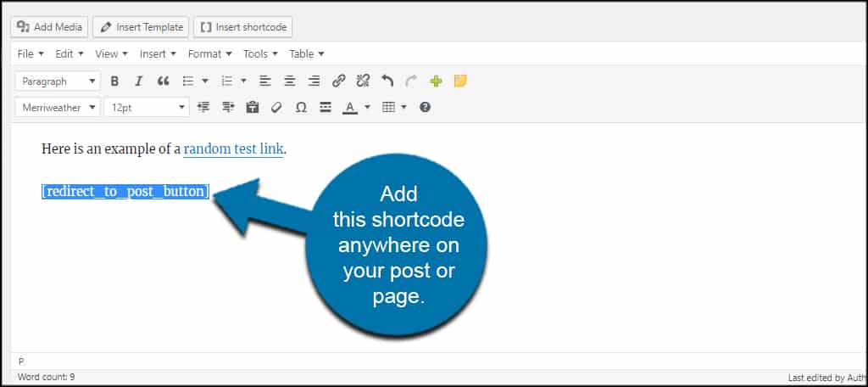
Task: Open the Table menu
Action: pyautogui.click(x=306, y=53)
